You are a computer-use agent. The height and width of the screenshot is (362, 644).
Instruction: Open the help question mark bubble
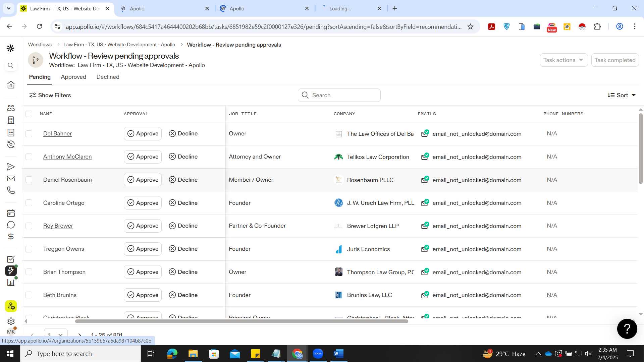[x=627, y=328]
